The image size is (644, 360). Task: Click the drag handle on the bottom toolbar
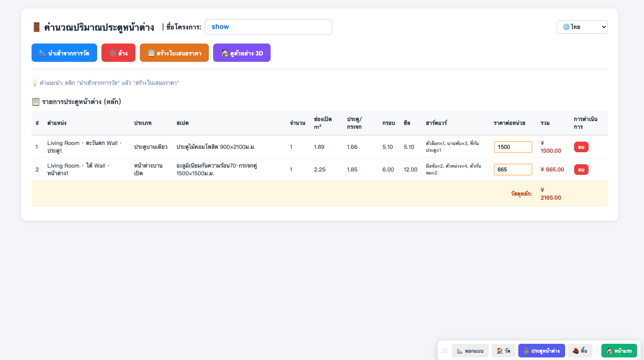click(x=445, y=351)
